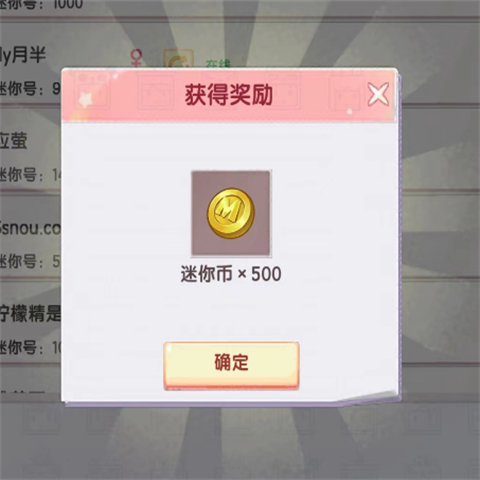Close the 获得奖励 reward dialog
The width and height of the screenshot is (480, 480).
click(378, 94)
